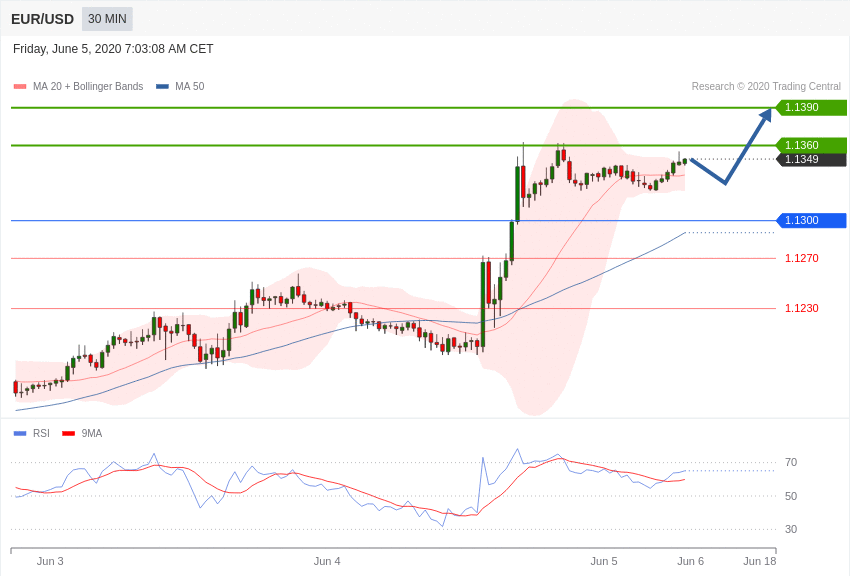Click the blue RSI legend swatch

[x=20, y=433]
